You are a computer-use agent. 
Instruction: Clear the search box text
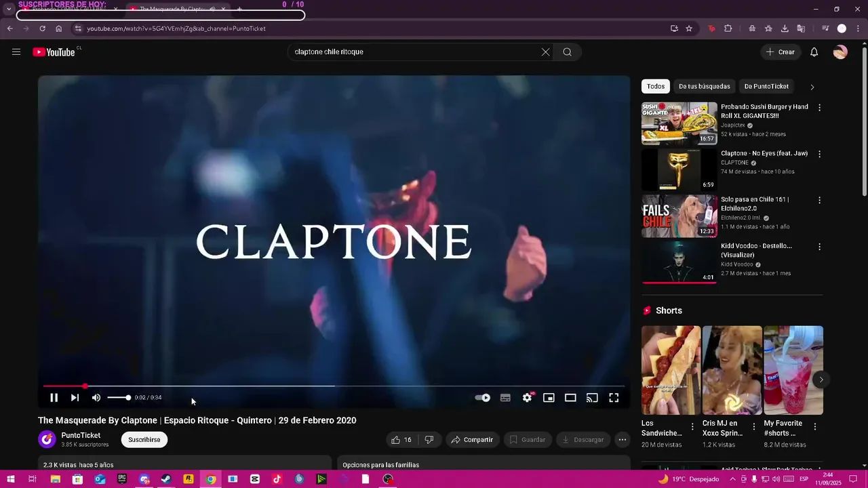pos(545,52)
